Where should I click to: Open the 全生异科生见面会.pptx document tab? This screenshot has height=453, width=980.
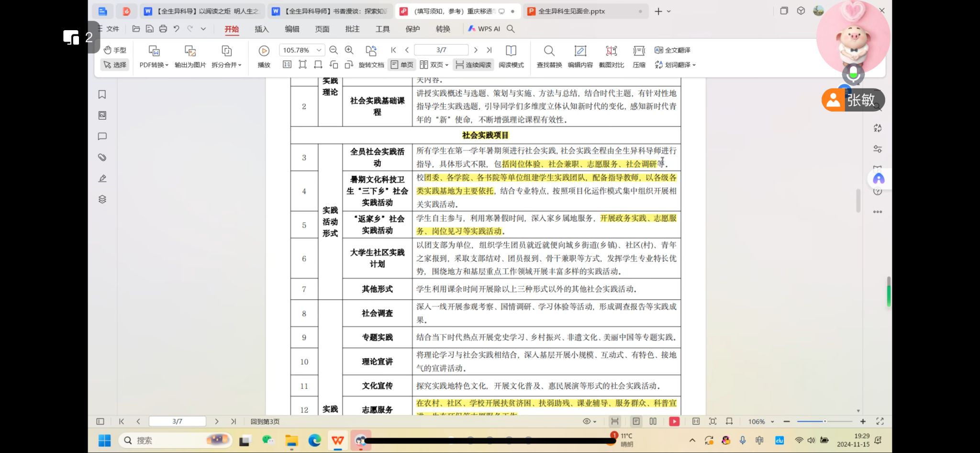[x=571, y=11]
